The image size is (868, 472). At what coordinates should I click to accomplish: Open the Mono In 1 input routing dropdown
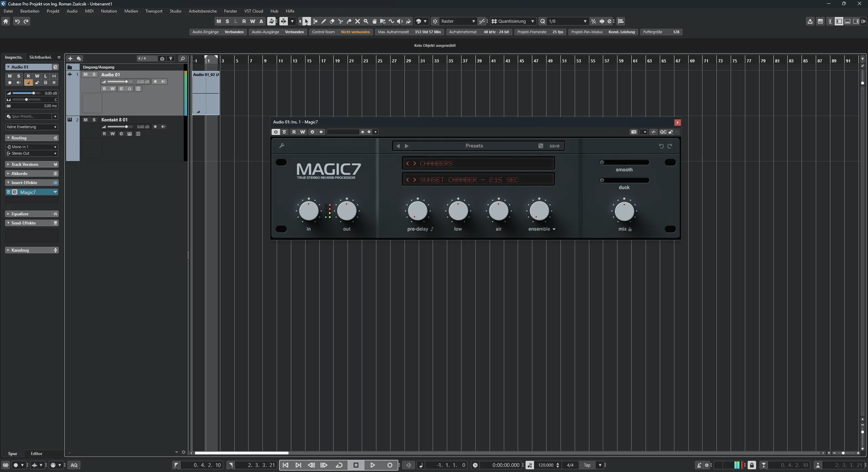pyautogui.click(x=32, y=147)
